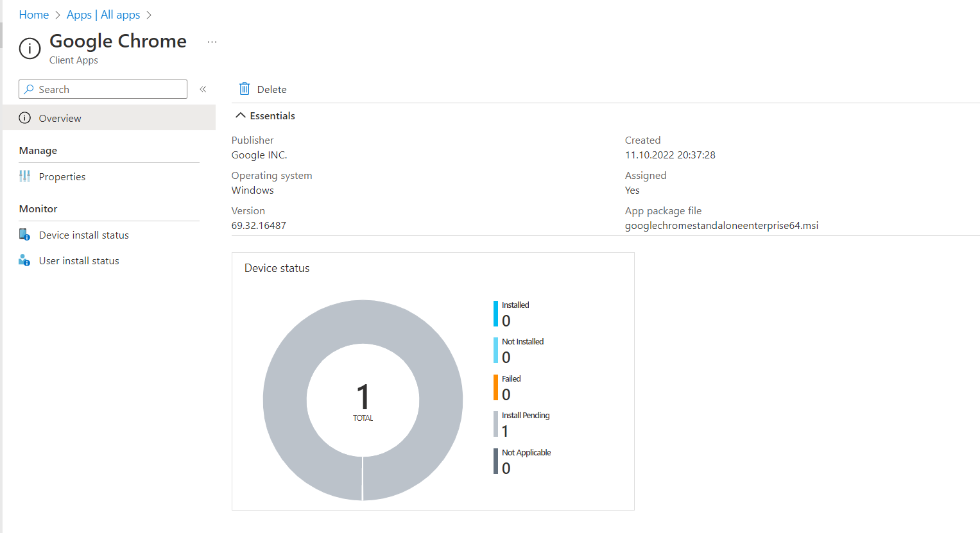Click the '1 TOTAL' chart center
The height and width of the screenshot is (533, 980).
click(363, 402)
